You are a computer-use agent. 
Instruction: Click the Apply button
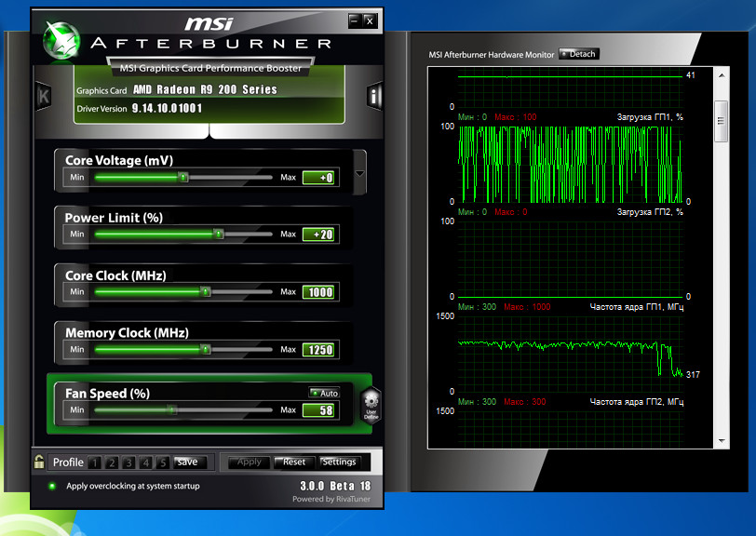pyautogui.click(x=250, y=462)
